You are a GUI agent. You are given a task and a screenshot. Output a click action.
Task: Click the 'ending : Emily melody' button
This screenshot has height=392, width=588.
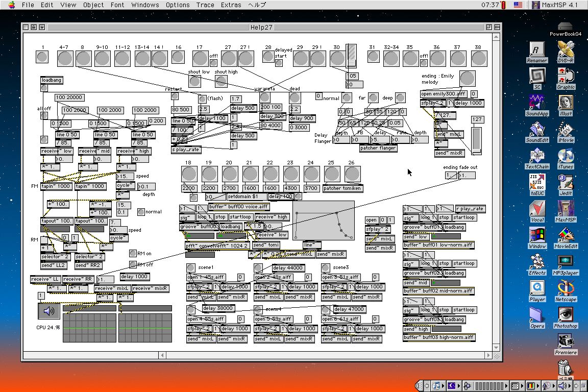tap(467, 79)
